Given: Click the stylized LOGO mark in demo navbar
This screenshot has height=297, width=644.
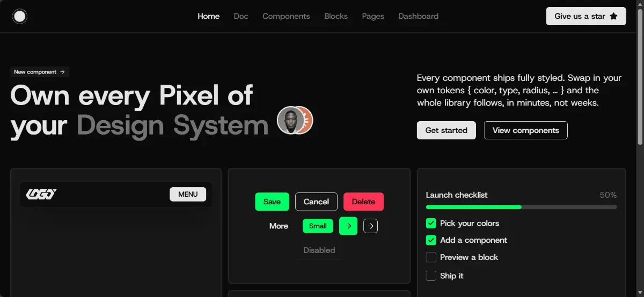Looking at the screenshot, I should tap(41, 194).
